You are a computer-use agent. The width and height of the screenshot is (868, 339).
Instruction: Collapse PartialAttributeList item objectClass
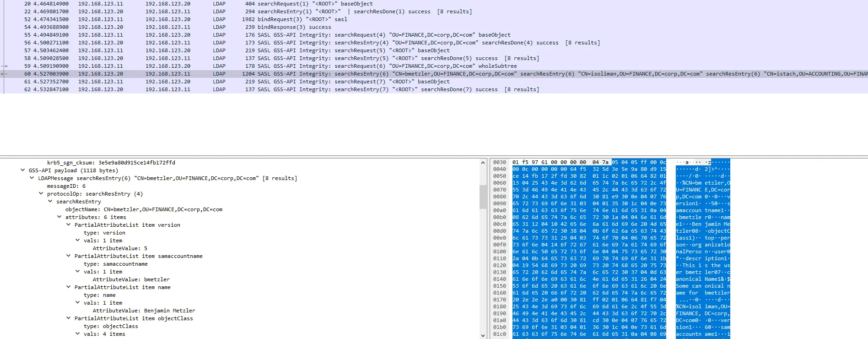(x=69, y=318)
